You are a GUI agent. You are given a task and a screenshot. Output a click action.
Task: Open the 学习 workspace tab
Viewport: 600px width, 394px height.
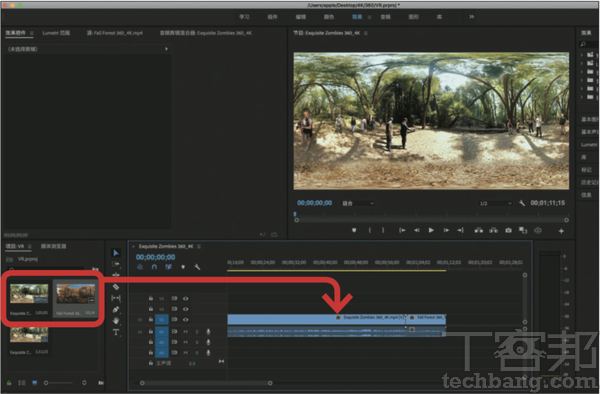(x=244, y=17)
